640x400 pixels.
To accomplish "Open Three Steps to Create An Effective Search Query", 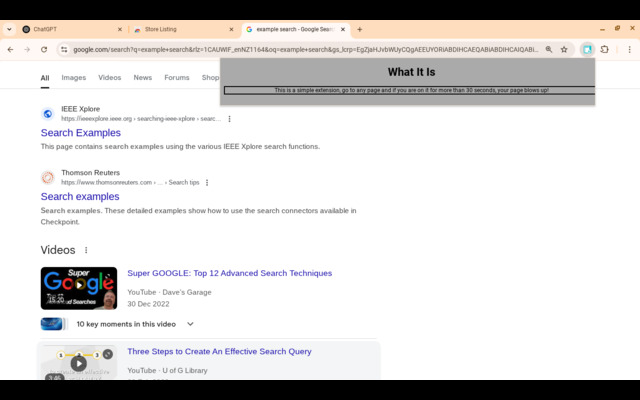I will (x=219, y=351).
